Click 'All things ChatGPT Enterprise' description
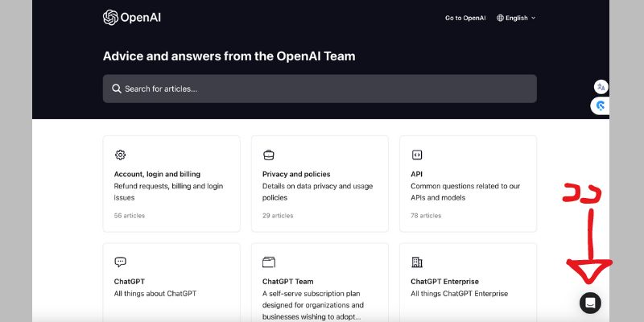Image resolution: width=644 pixels, height=322 pixels. pos(459,294)
